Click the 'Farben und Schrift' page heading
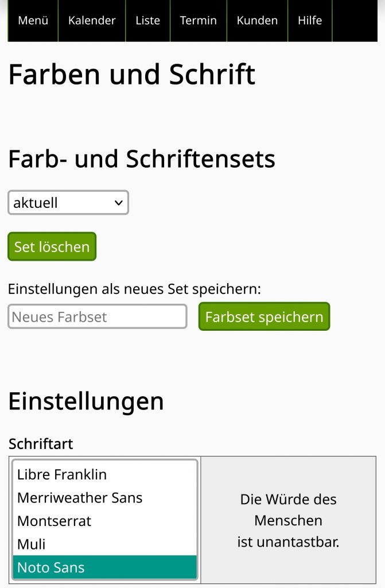This screenshot has height=588, width=385. tap(131, 75)
